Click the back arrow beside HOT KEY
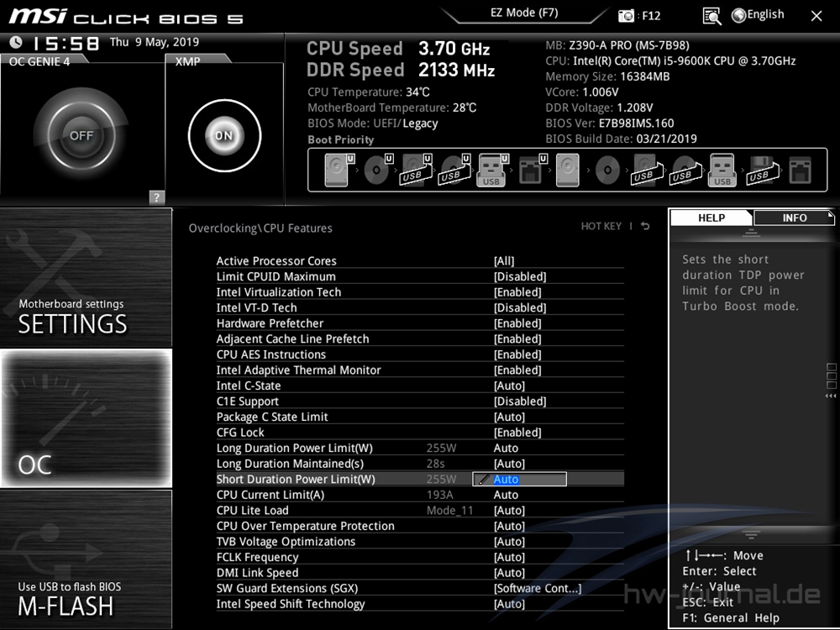 click(645, 226)
